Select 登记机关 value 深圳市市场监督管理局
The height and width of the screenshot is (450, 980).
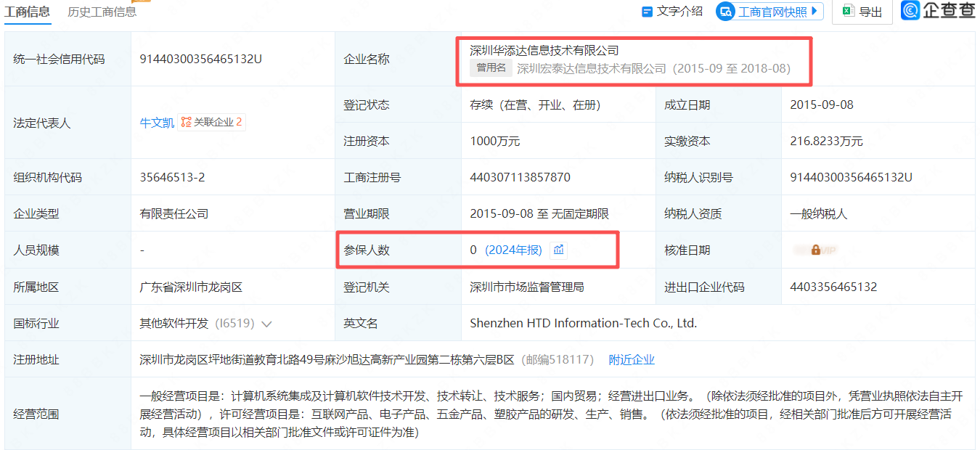pyautogui.click(x=527, y=287)
